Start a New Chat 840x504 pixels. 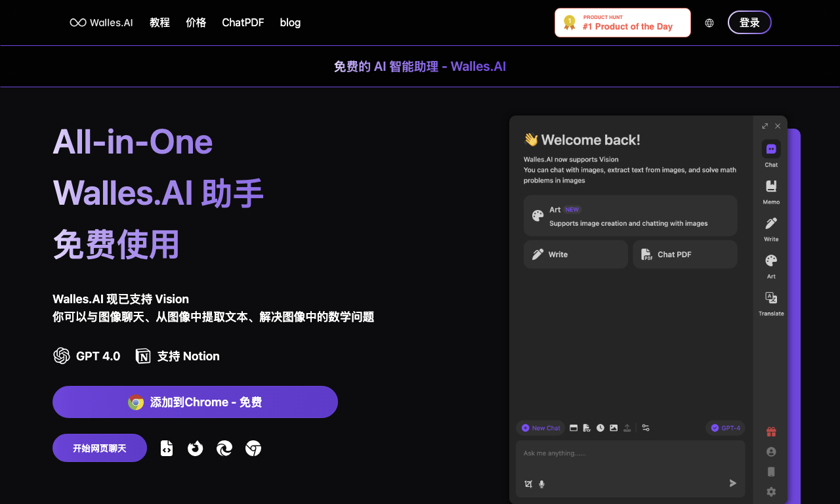[540, 428]
